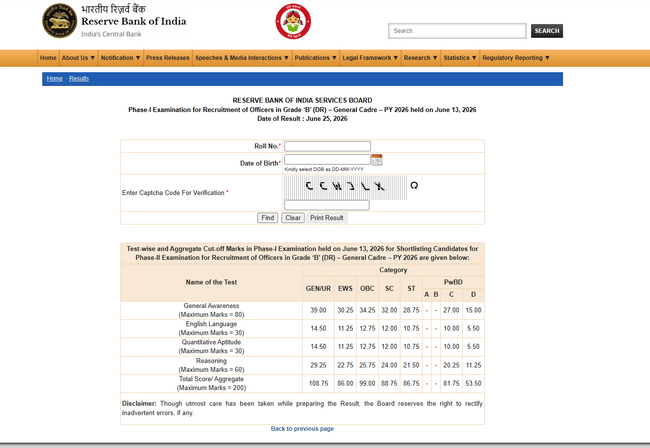
Task: Expand the Research dropdown menu
Action: coord(420,58)
